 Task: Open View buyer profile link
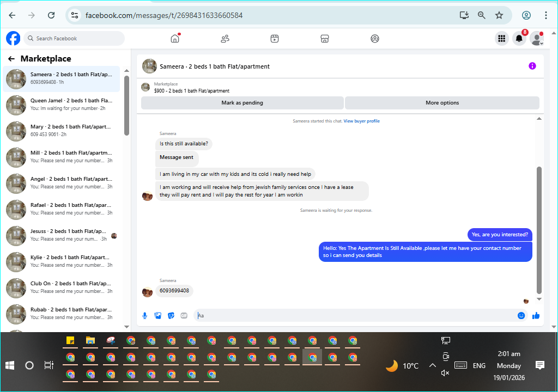[x=362, y=121]
